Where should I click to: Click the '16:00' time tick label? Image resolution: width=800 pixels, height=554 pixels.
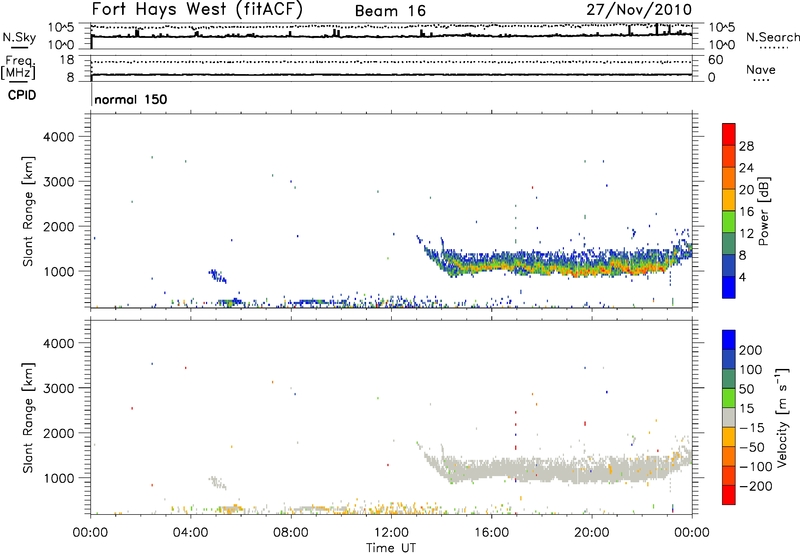click(491, 533)
